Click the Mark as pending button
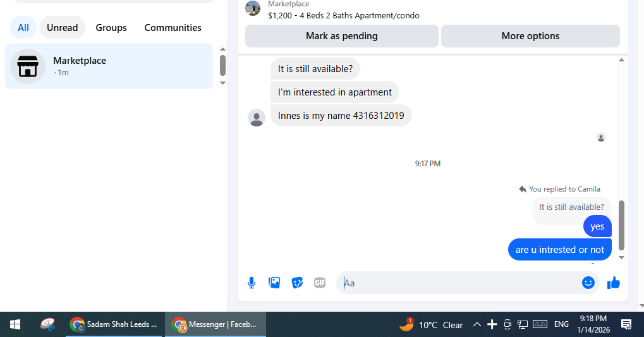644x337 pixels. (342, 36)
